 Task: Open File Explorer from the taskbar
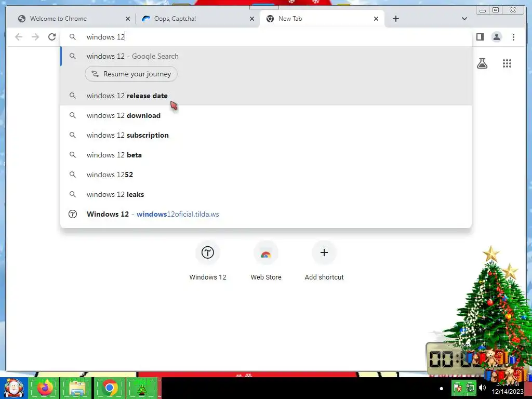click(76, 388)
